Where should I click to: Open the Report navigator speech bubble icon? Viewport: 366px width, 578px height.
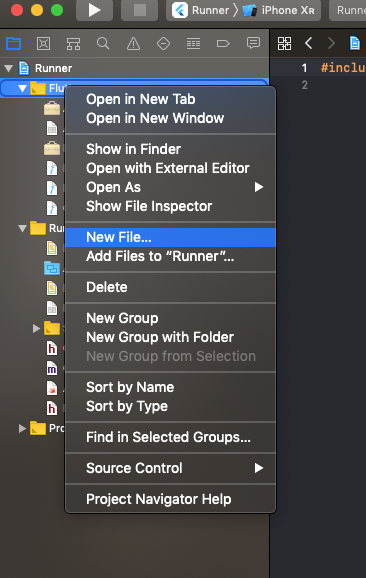pyautogui.click(x=253, y=43)
